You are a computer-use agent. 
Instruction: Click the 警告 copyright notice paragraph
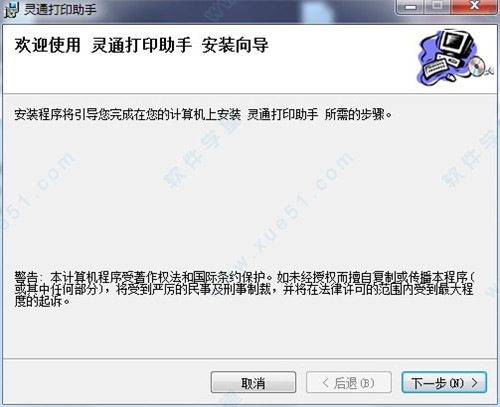point(244,289)
